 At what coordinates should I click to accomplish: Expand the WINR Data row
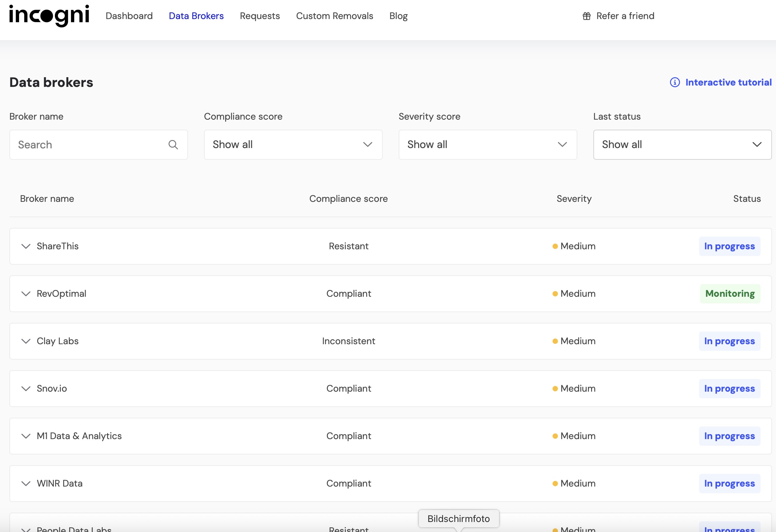point(26,484)
